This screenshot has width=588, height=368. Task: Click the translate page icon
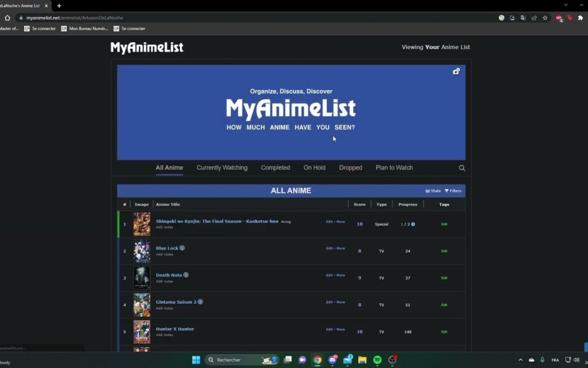tap(523, 17)
